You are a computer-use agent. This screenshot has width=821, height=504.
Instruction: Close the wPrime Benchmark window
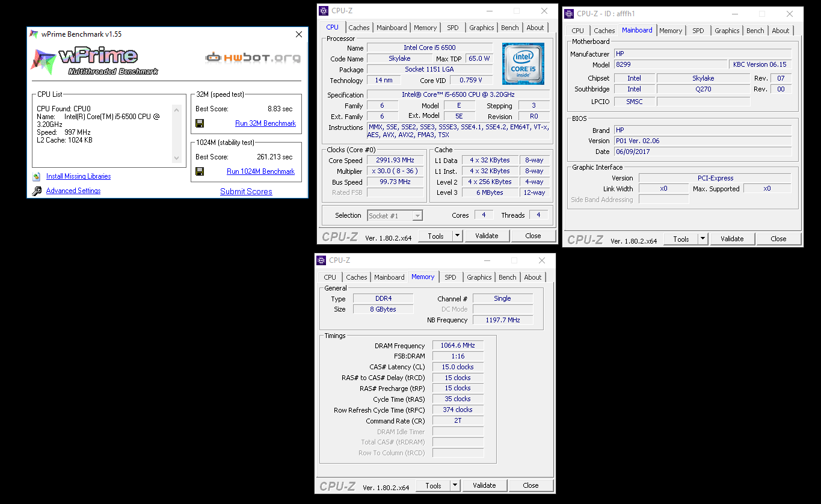(298, 34)
